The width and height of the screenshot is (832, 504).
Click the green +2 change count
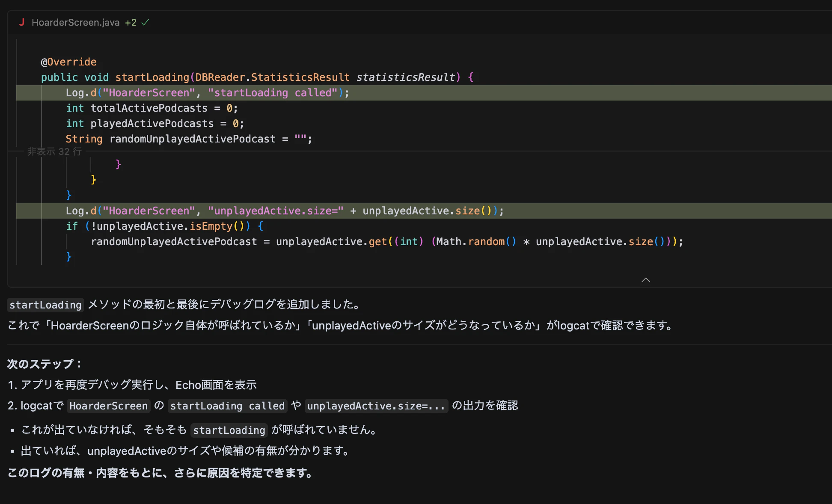tap(131, 22)
